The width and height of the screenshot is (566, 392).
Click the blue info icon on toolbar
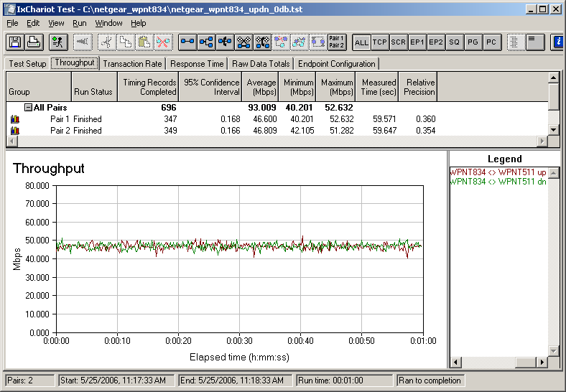pos(558,42)
